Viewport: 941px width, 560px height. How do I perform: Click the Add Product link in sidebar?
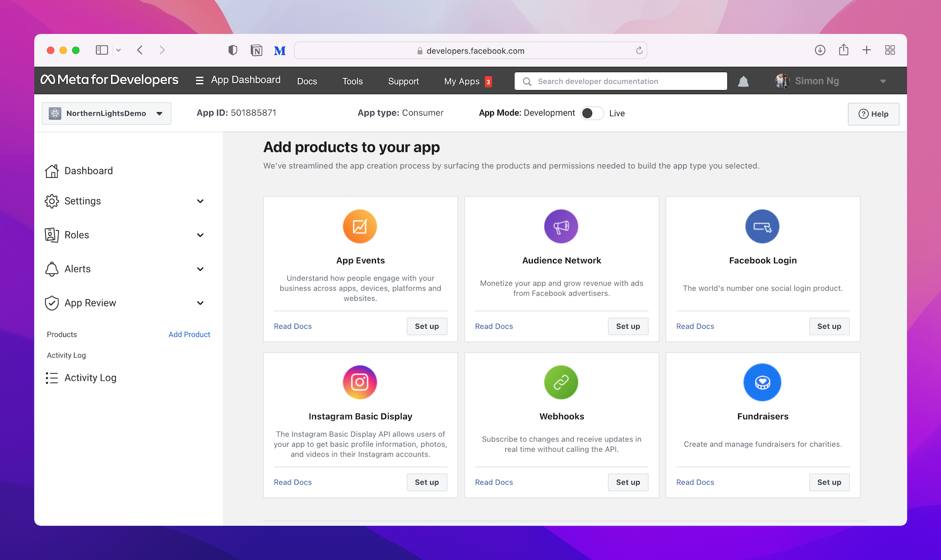[x=189, y=334]
